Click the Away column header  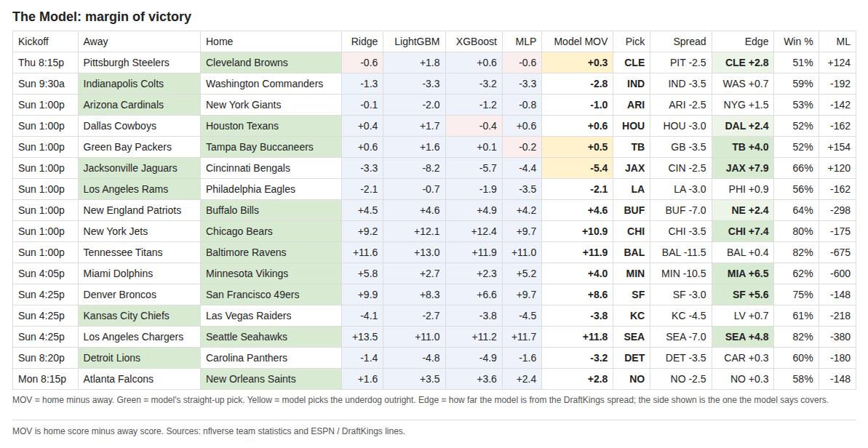139,41
